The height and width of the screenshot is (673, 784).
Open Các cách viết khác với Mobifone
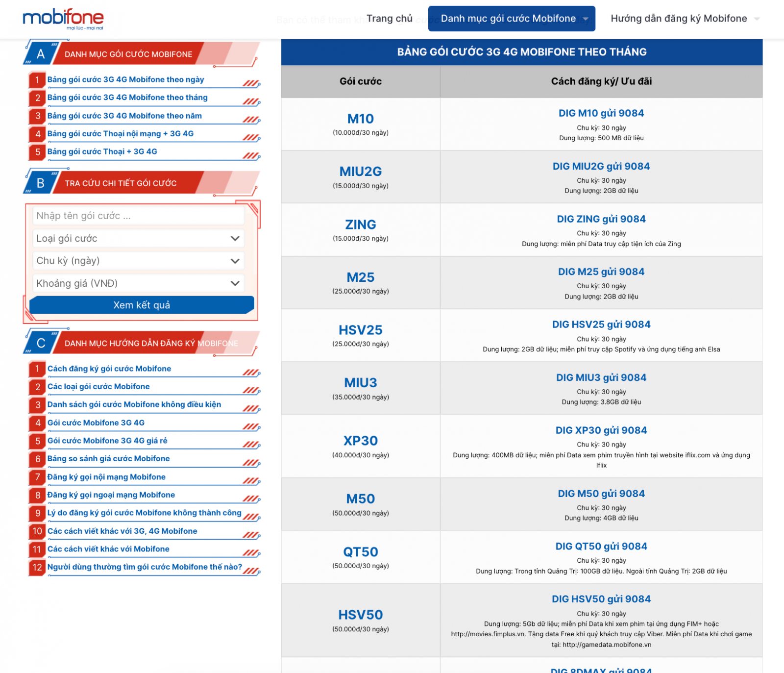pyautogui.click(x=108, y=549)
